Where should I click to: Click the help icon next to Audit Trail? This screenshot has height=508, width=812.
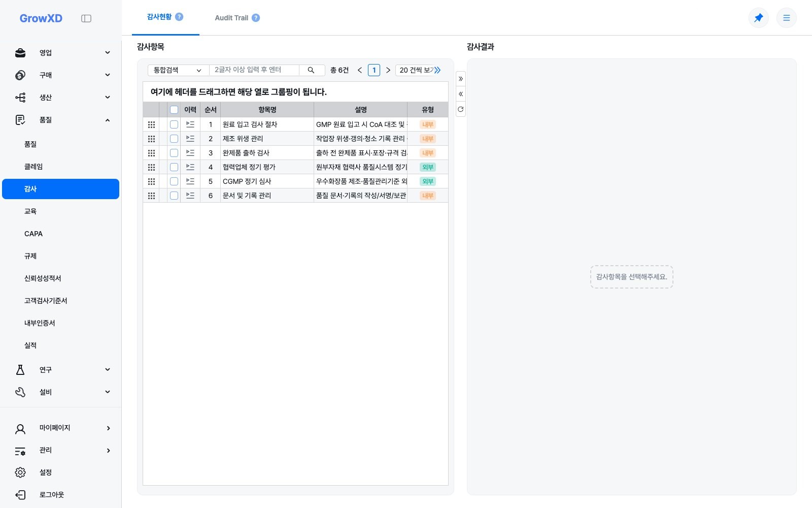(x=256, y=18)
